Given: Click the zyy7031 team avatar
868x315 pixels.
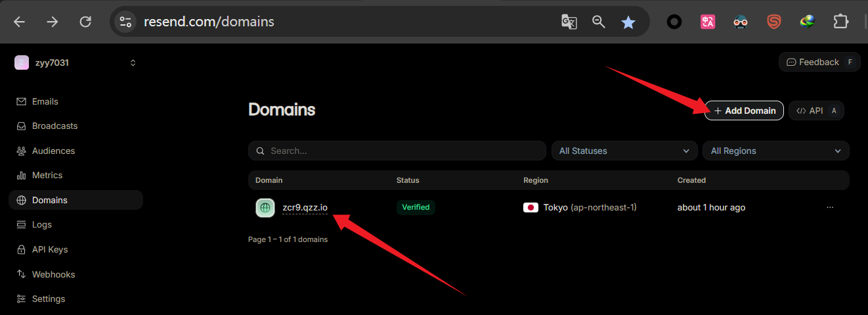Looking at the screenshot, I should (22, 62).
